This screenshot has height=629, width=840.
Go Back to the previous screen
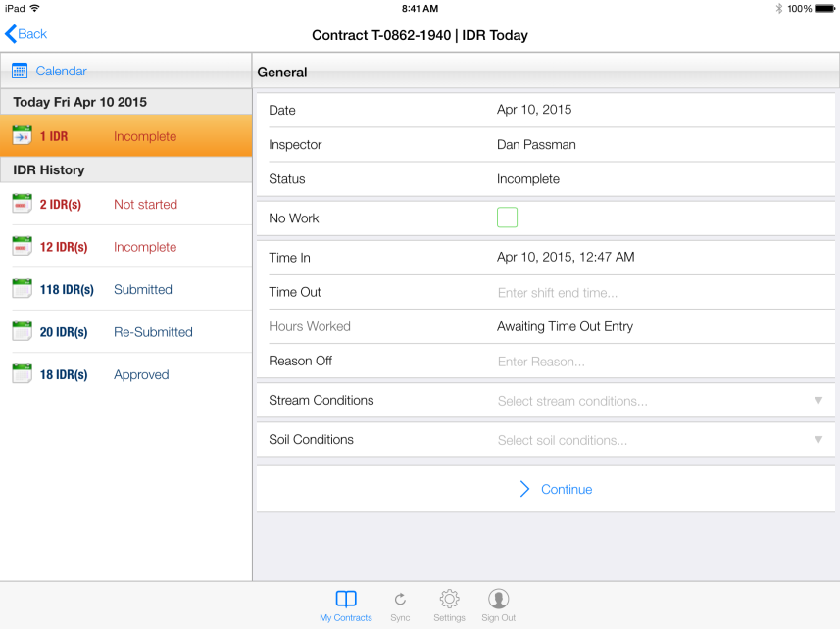point(26,34)
